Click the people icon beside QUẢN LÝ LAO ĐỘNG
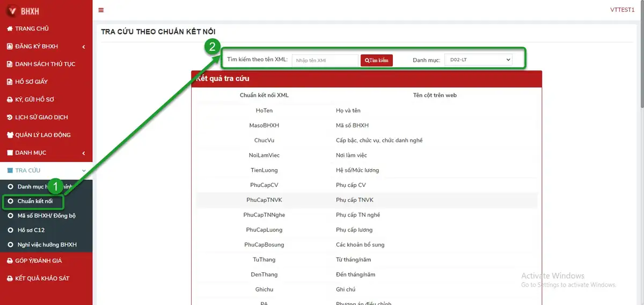This screenshot has height=305, width=644. pos(10,135)
